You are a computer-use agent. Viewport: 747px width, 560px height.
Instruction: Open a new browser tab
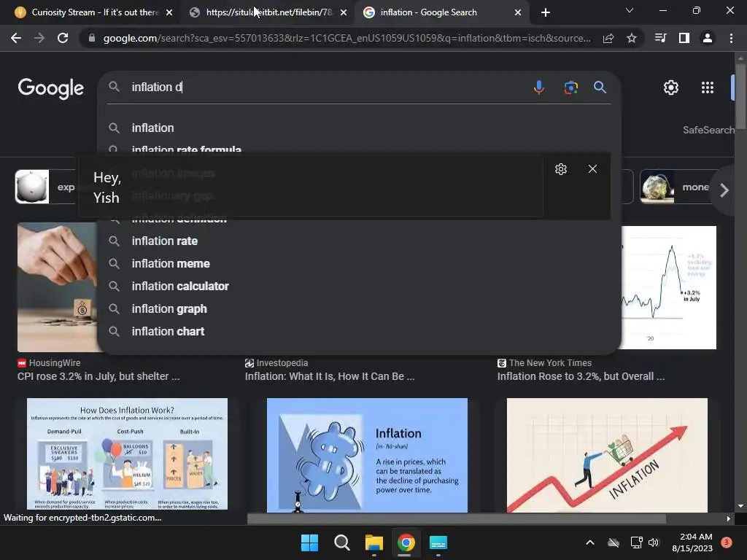546,13
